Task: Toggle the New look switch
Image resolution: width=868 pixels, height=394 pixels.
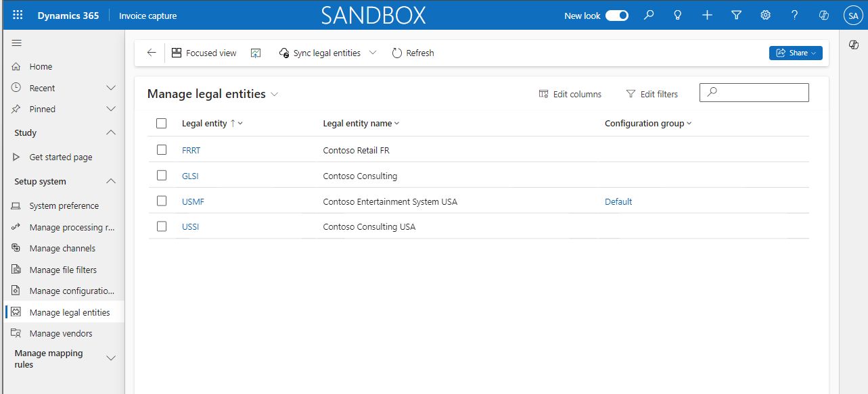Action: [616, 14]
